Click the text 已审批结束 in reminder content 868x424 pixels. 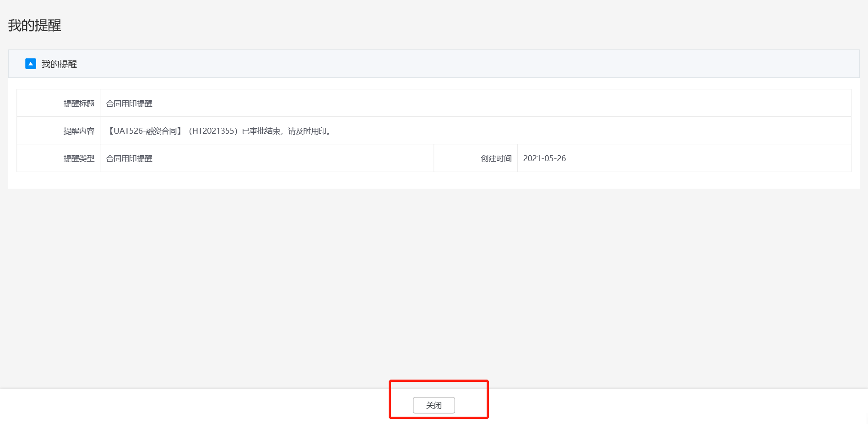(x=261, y=131)
